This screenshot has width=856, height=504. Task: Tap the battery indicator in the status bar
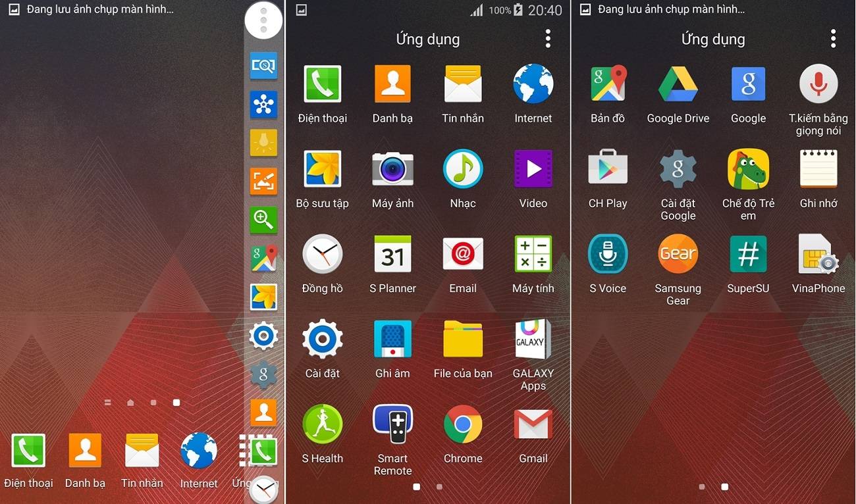518,11
